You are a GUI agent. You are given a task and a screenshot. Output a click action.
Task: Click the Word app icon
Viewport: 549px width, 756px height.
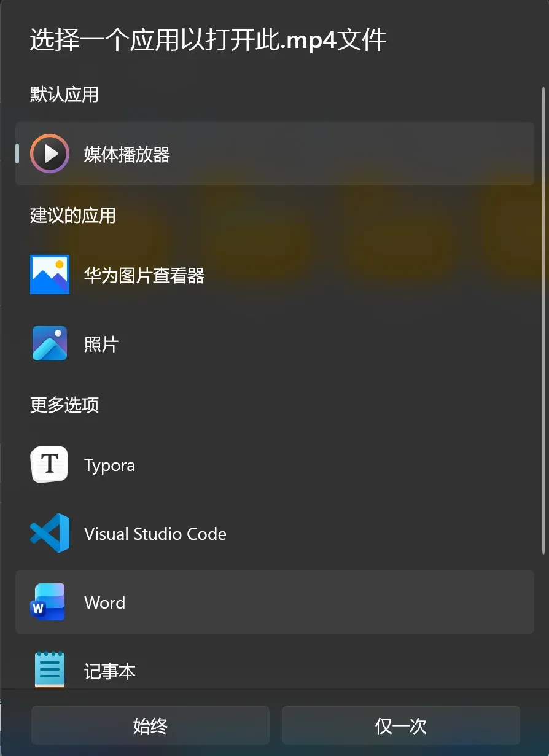click(x=48, y=602)
